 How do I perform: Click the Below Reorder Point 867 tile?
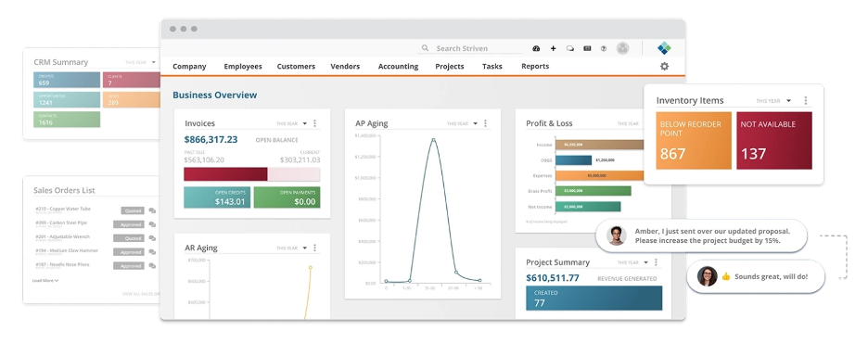point(694,141)
